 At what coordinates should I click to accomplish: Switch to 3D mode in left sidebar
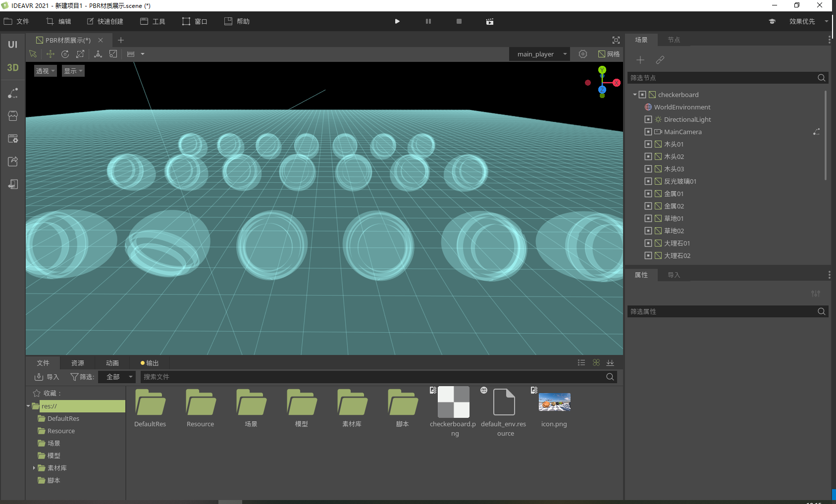point(13,68)
